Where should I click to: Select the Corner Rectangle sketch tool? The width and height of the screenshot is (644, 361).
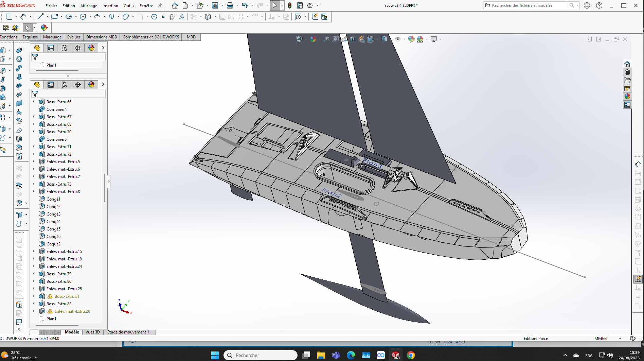tap(54, 17)
